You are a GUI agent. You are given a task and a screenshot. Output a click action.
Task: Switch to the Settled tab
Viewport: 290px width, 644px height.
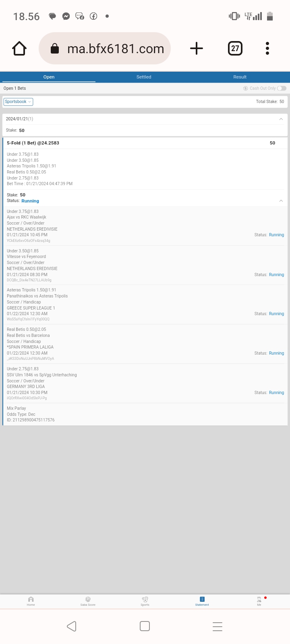(x=144, y=77)
